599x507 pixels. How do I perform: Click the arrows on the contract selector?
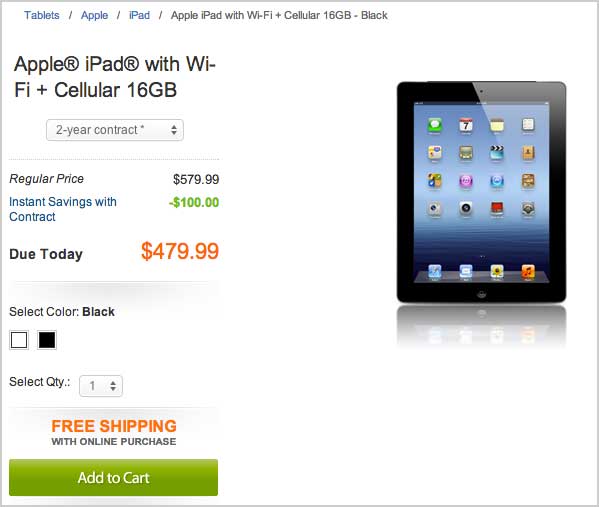174,130
